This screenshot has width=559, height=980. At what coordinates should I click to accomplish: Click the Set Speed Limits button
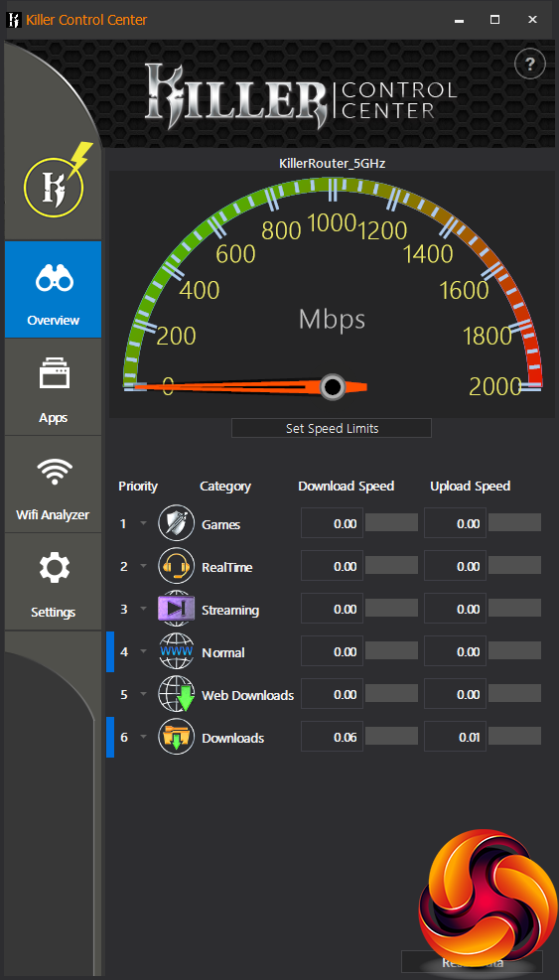coord(332,428)
